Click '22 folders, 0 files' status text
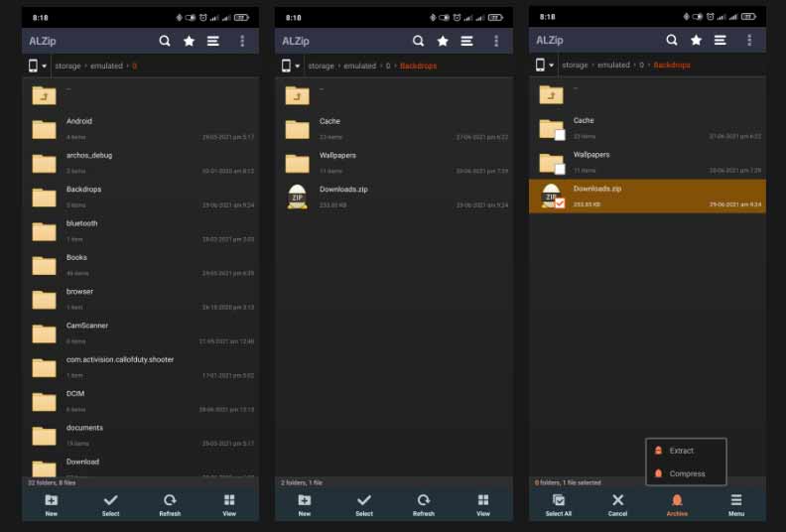The image size is (786, 532). pyautogui.click(x=52, y=482)
